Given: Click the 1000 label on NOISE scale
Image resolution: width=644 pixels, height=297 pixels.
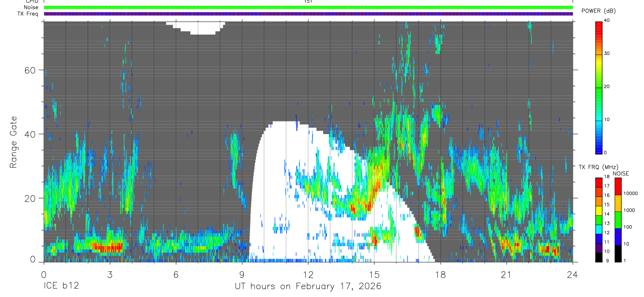Looking at the screenshot, I should pos(629,210).
